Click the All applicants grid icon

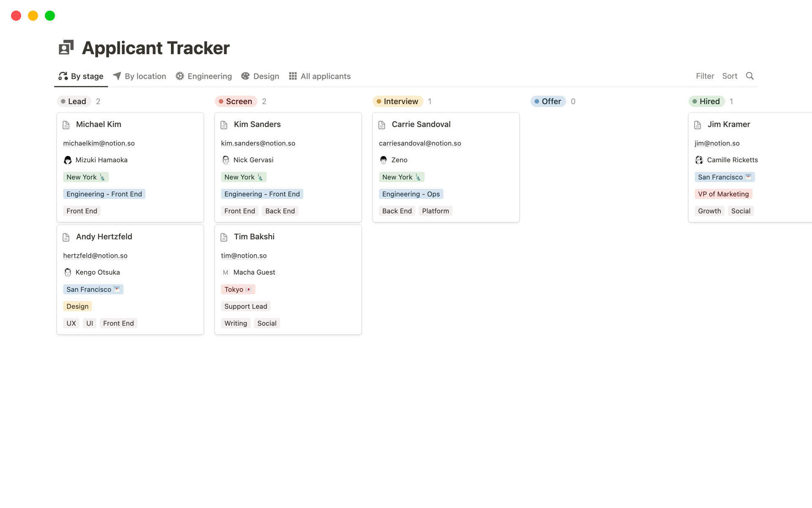click(292, 76)
